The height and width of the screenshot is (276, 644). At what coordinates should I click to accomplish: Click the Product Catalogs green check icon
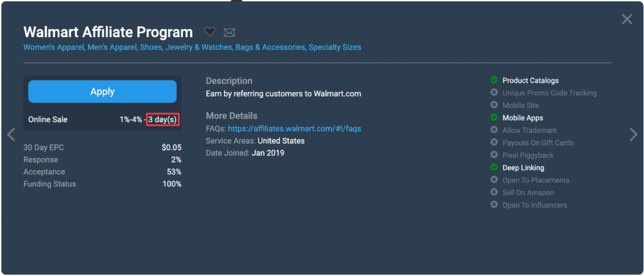point(494,80)
